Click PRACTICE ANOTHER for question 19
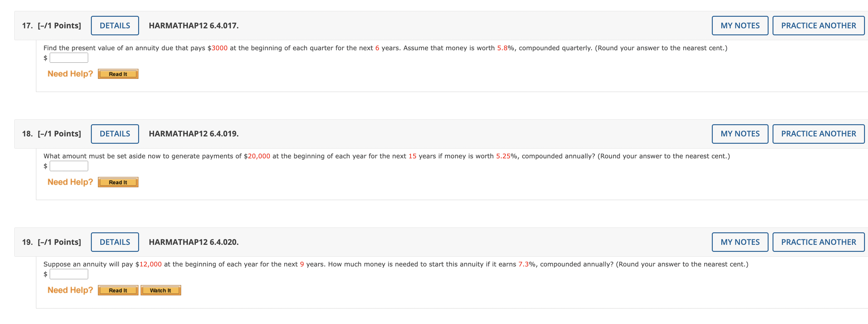Screen dimensions: 868x324 pos(819,242)
